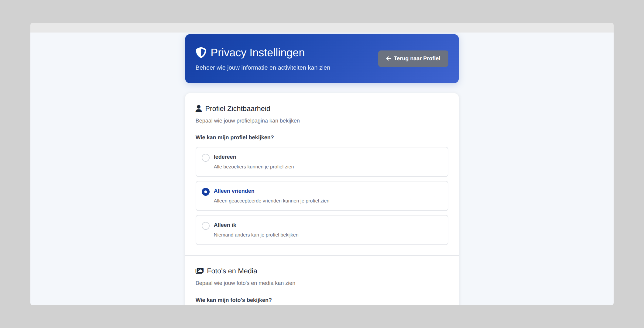Image resolution: width=644 pixels, height=328 pixels.
Task: Choose the Alleen ik radio button
Action: pyautogui.click(x=206, y=226)
